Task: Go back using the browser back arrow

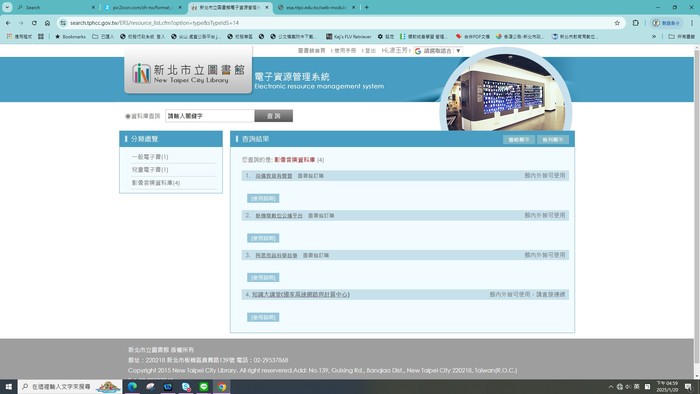Action: click(8, 23)
